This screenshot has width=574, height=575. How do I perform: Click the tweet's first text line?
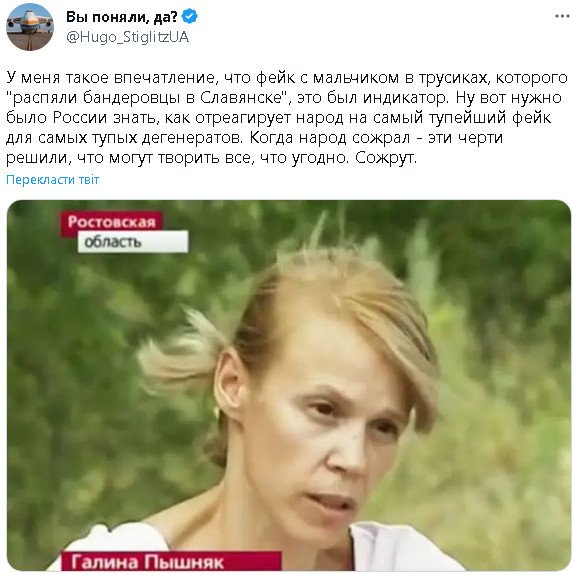287,78
